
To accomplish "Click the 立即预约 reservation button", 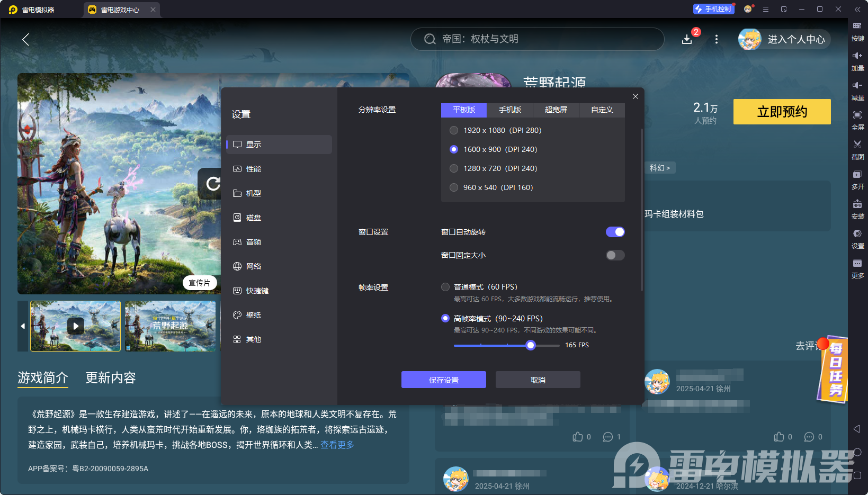I will click(781, 112).
